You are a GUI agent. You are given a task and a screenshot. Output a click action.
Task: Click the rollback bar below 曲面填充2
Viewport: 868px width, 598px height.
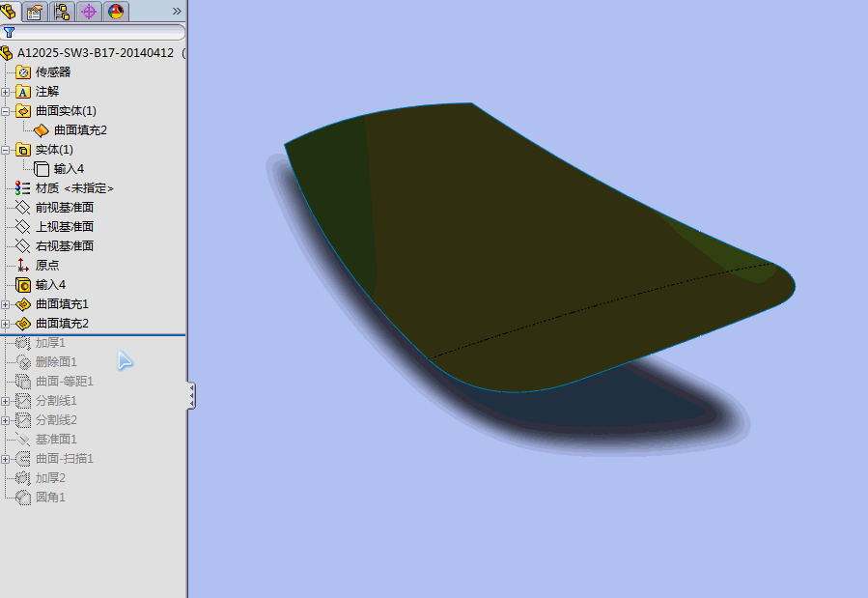[93, 335]
